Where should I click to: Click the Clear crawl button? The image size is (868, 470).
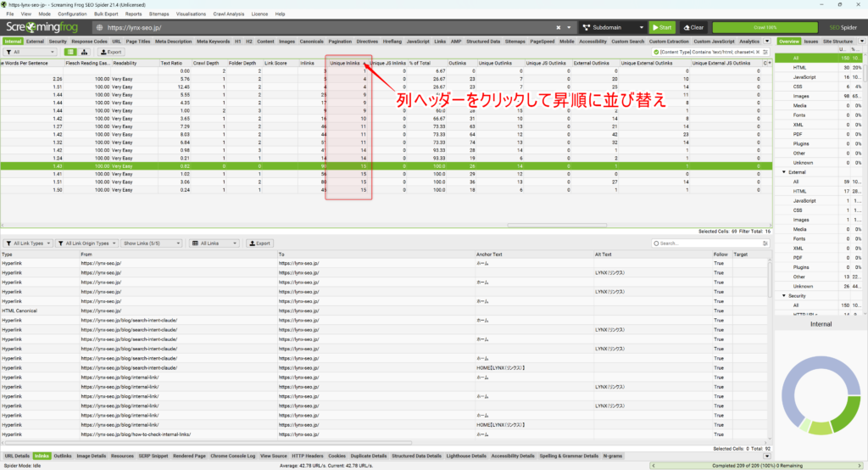click(x=692, y=27)
